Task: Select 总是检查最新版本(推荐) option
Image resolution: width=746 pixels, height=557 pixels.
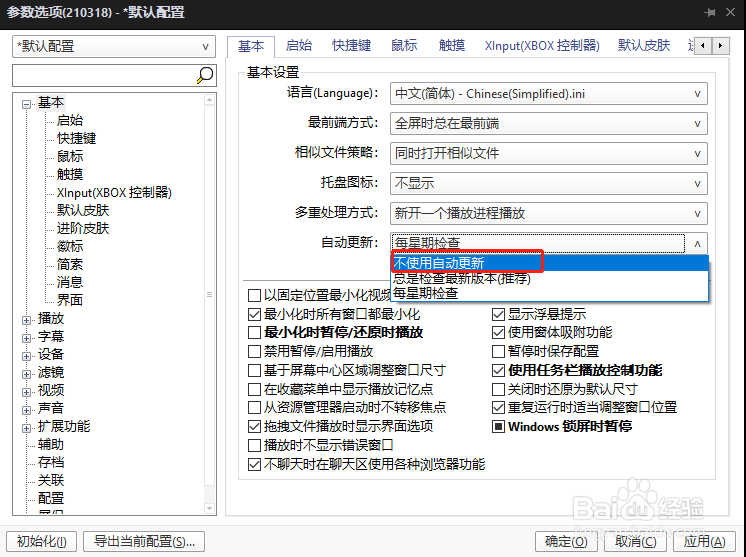Action: pos(550,278)
